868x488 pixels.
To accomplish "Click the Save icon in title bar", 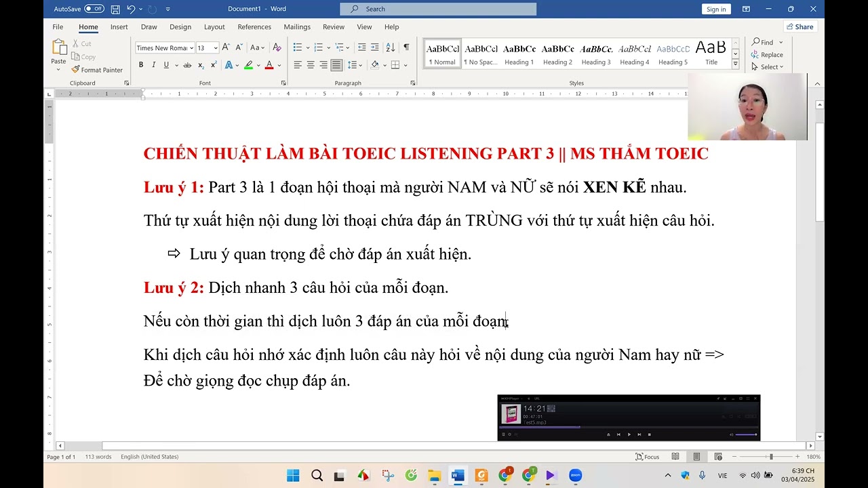I will point(115,9).
